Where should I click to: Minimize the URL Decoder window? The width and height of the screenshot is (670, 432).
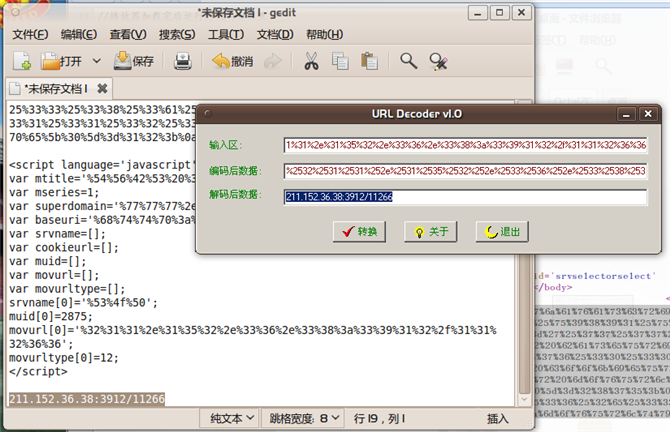[626, 114]
